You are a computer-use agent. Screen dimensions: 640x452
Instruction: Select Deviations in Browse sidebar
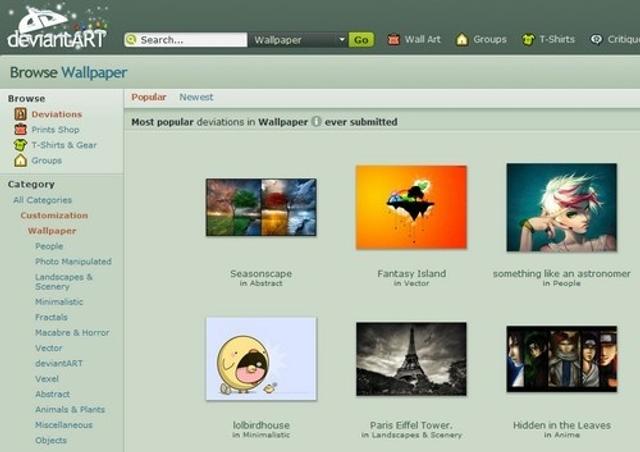57,114
